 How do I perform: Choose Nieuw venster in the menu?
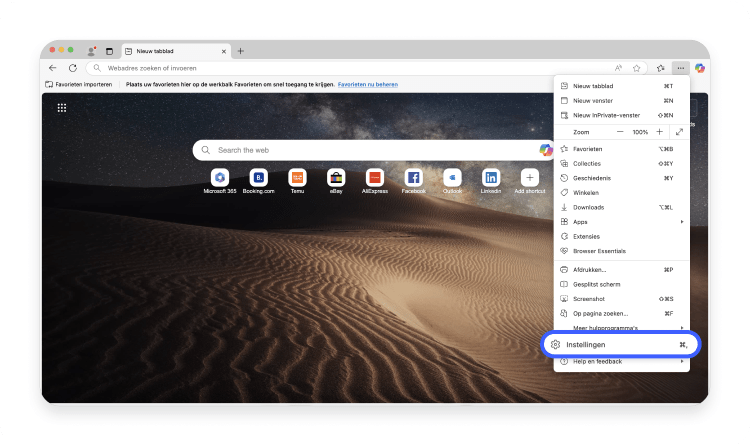621,100
